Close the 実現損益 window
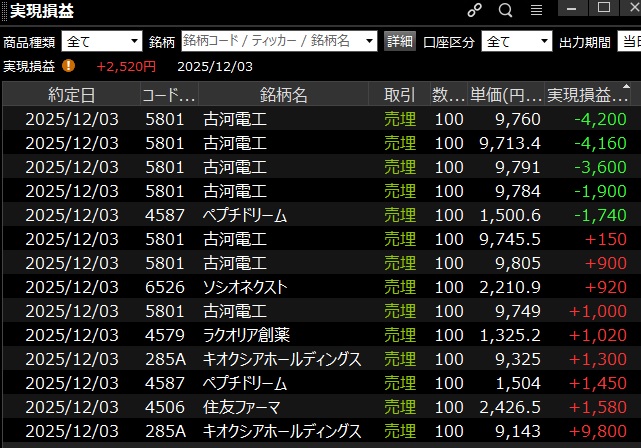Screen dimensions: 641x448 630,9
